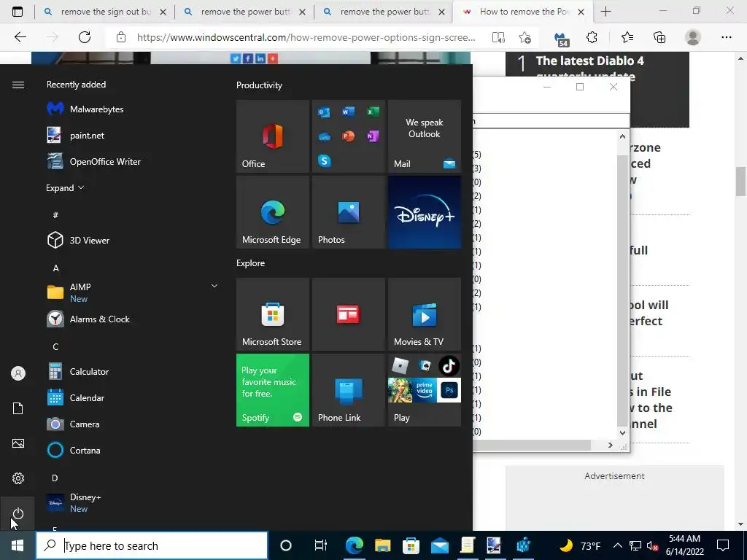Show hidden system tray icons
The width and height of the screenshot is (747, 560).
pyautogui.click(x=617, y=545)
